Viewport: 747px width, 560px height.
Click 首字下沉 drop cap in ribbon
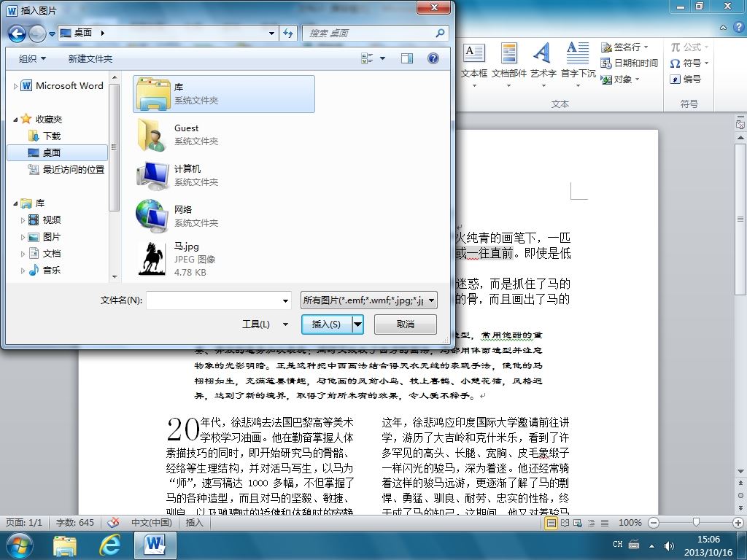[578, 65]
